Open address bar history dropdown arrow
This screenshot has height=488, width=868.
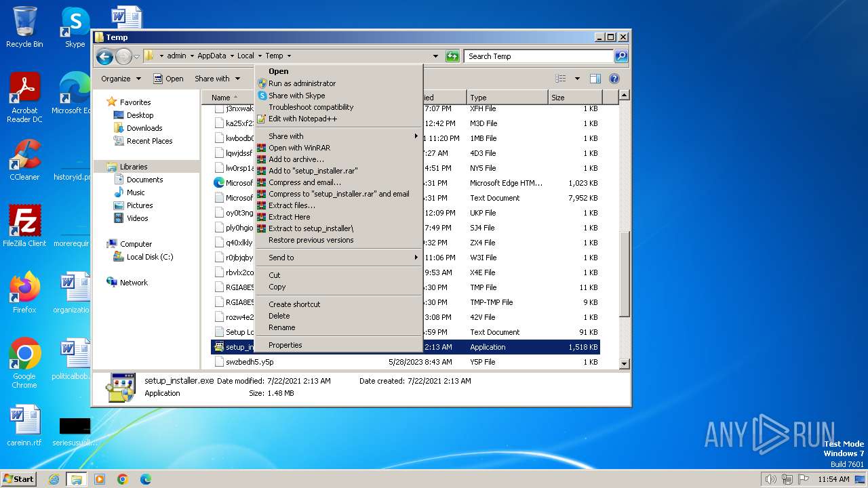click(435, 56)
